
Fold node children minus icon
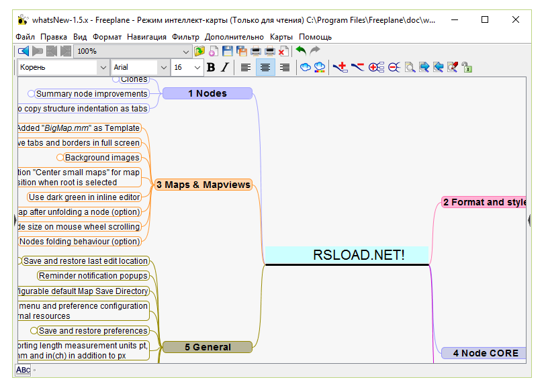[394, 67]
